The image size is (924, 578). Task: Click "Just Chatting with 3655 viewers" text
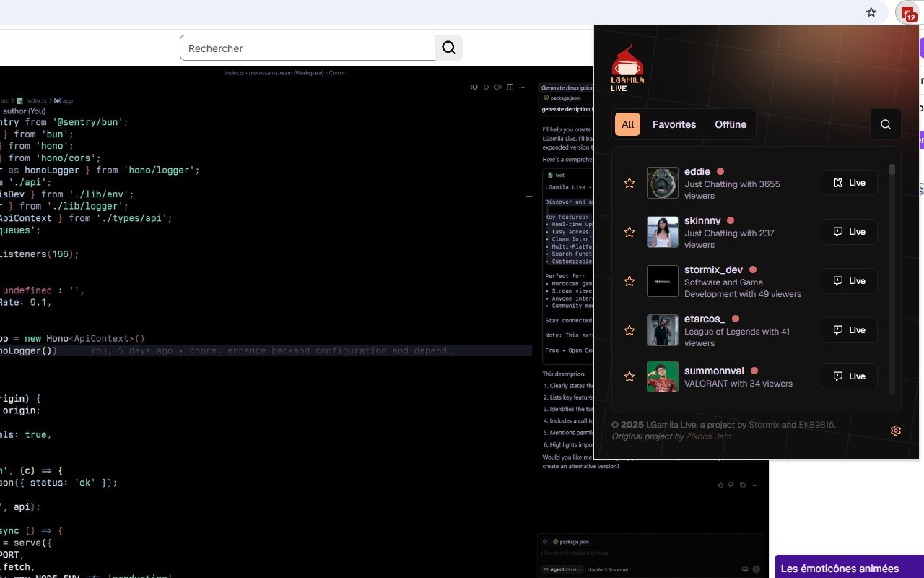pyautogui.click(x=732, y=190)
